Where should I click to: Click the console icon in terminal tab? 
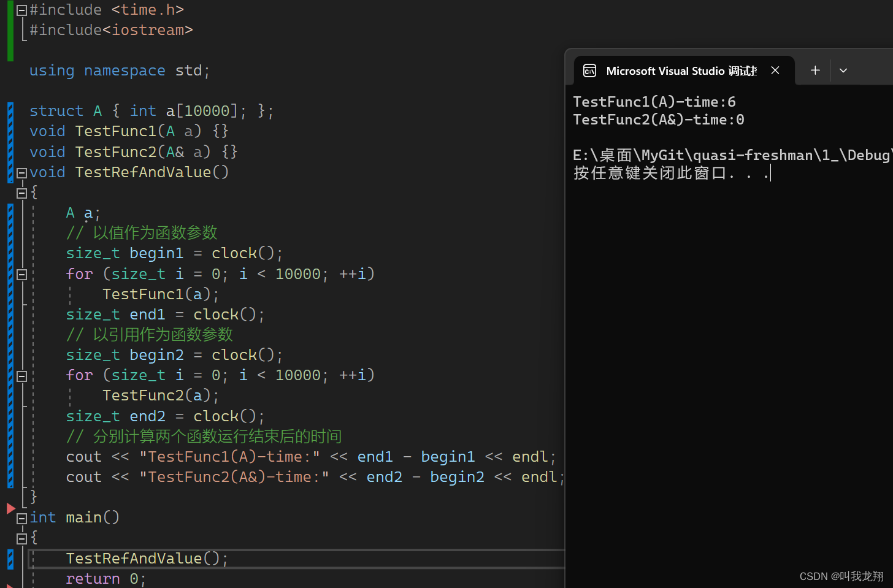[589, 71]
